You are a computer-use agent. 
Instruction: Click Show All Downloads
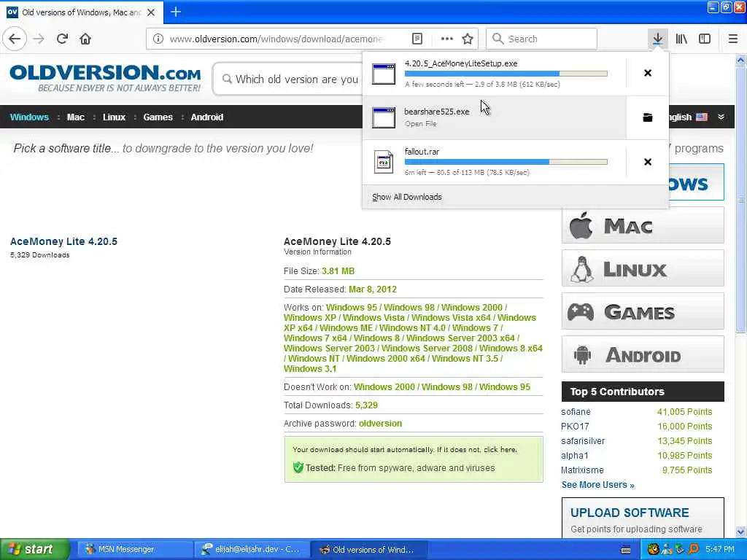[407, 197]
